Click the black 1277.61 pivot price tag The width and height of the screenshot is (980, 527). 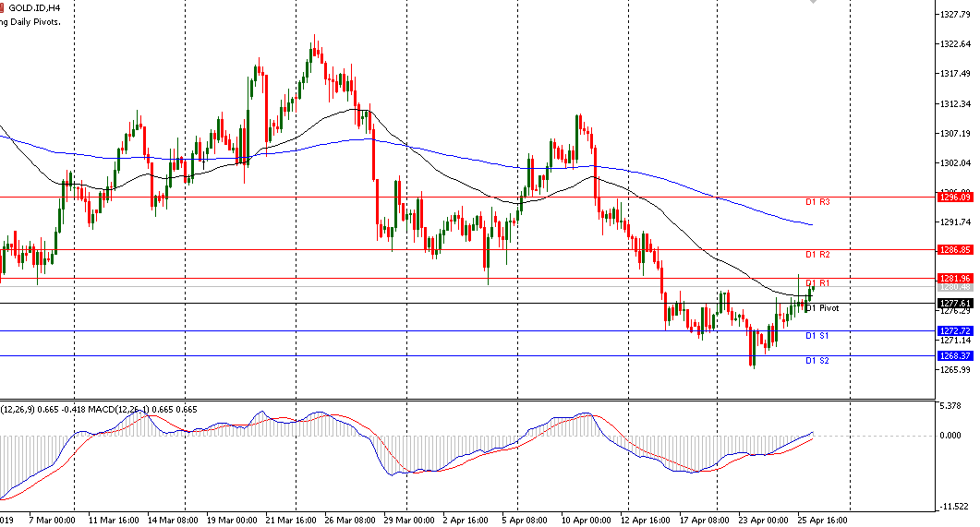point(954,304)
